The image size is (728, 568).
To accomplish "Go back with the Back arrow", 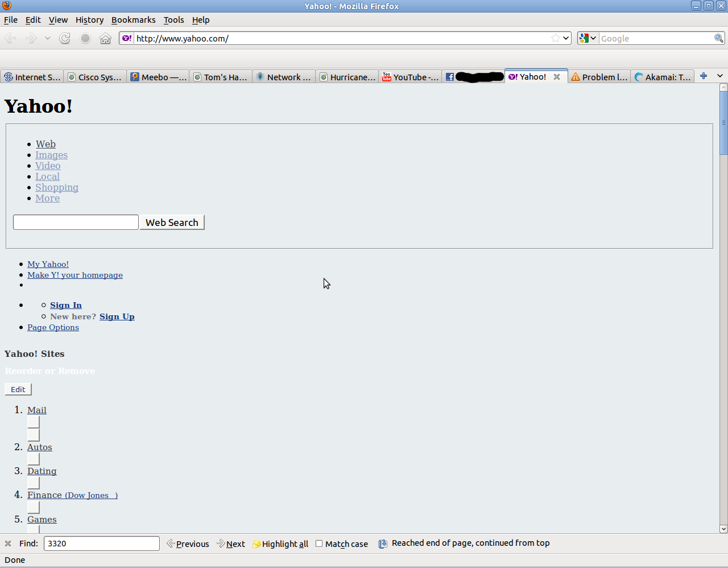I will click(10, 38).
